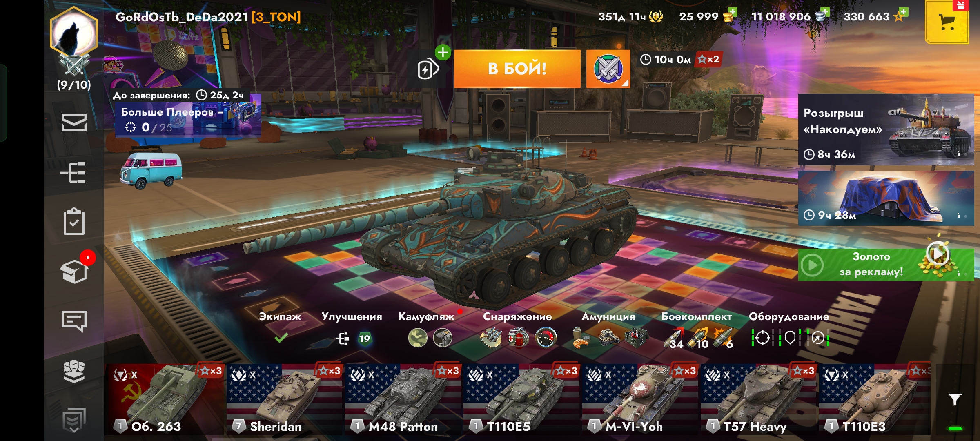The width and height of the screenshot is (980, 441).
Task: Open the chat messages icon
Action: 74,321
